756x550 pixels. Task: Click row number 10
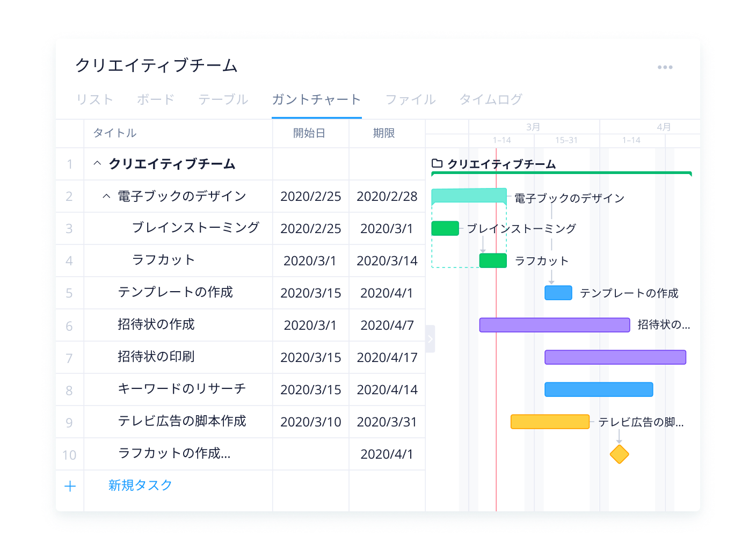coord(69,455)
